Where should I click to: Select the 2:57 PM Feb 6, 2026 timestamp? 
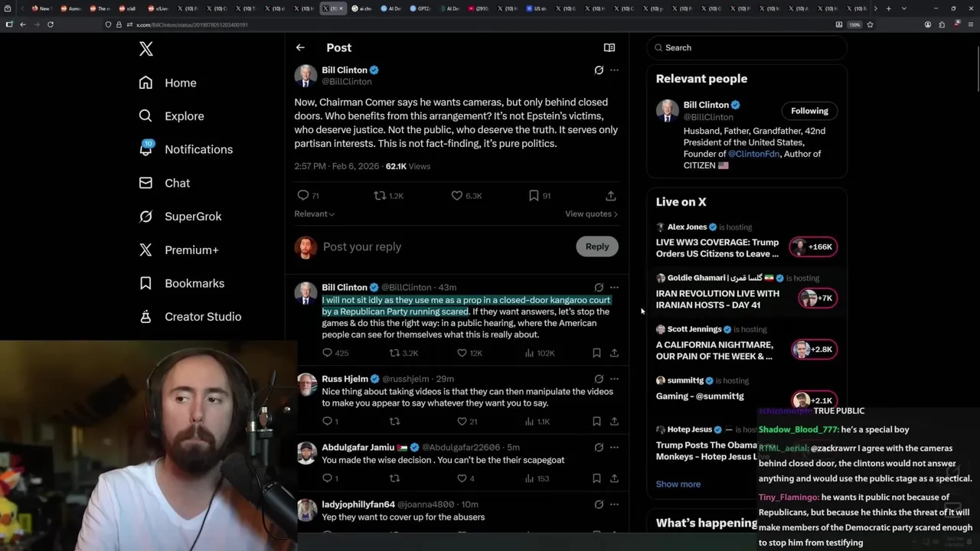coord(337,166)
